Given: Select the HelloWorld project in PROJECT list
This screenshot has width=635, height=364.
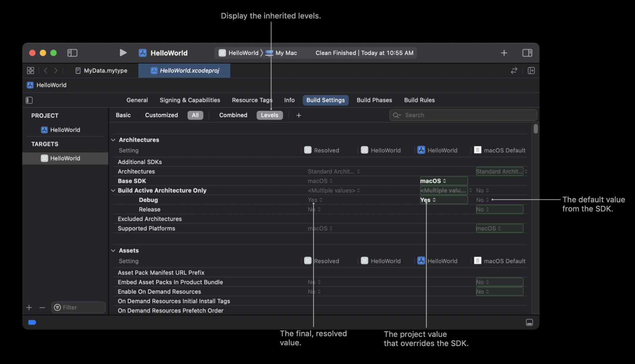Looking at the screenshot, I should 65,130.
